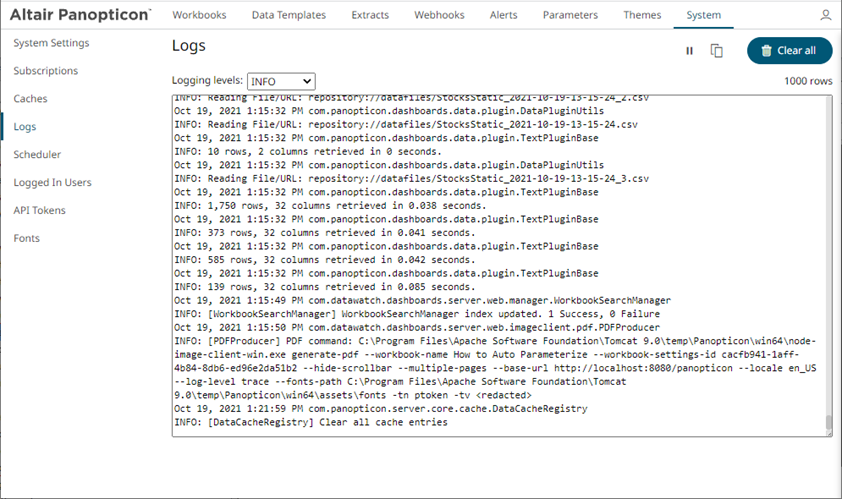The height and width of the screenshot is (499, 842).
Task: Open System Settings in the sidebar
Action: pyautogui.click(x=51, y=43)
